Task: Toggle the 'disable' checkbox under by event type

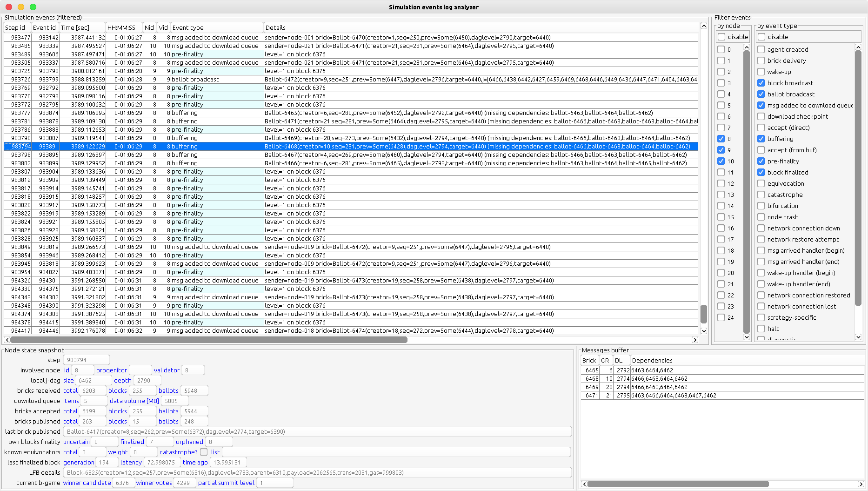Action: (x=761, y=37)
